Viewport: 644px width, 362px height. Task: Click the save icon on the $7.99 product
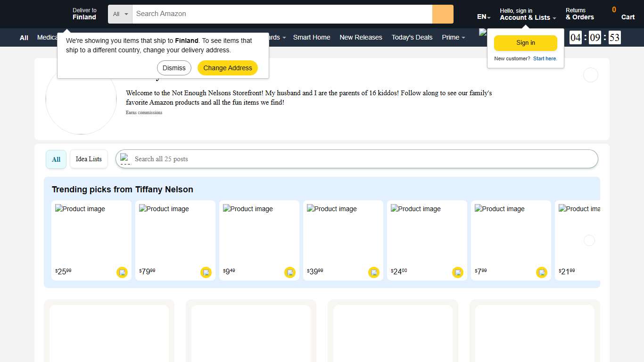tap(542, 272)
